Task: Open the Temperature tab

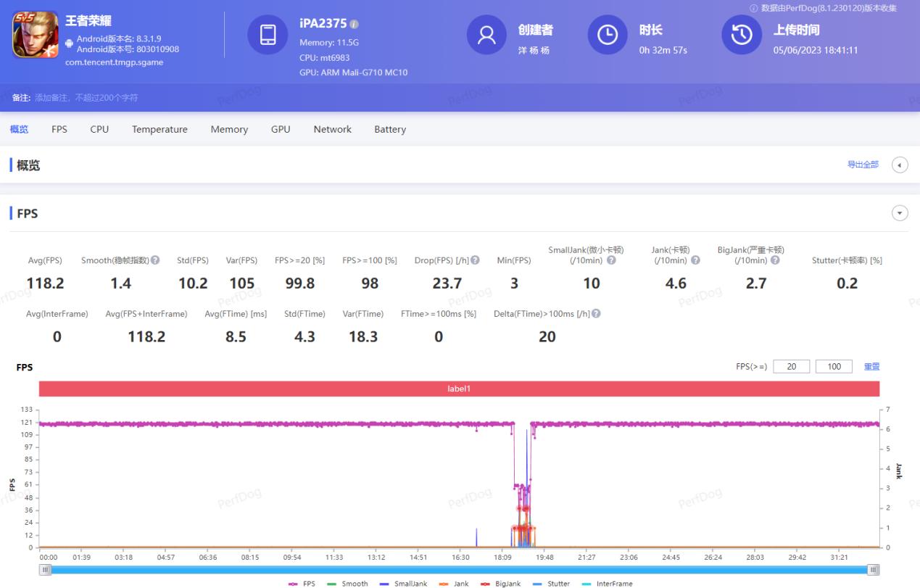Action: [159, 129]
